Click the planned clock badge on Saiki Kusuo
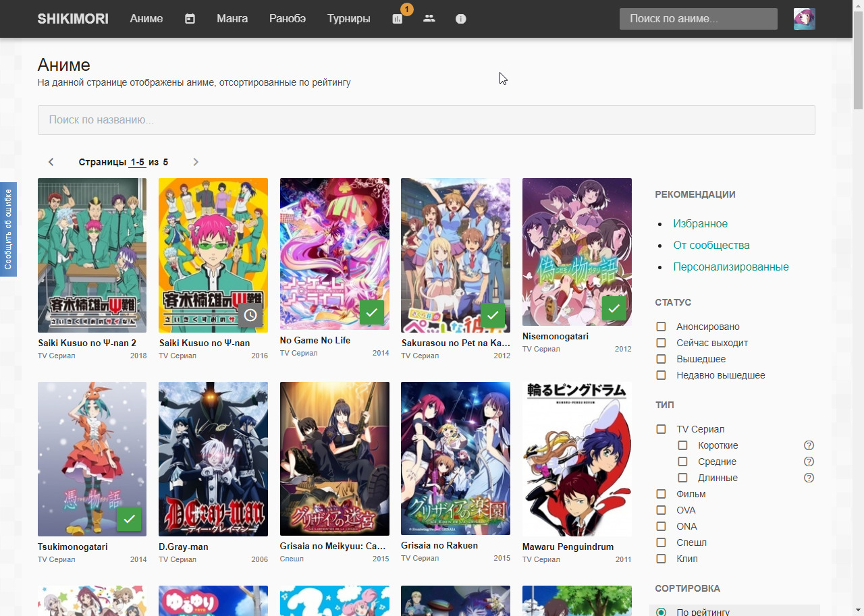Screen dimensions: 864x616 250,315
